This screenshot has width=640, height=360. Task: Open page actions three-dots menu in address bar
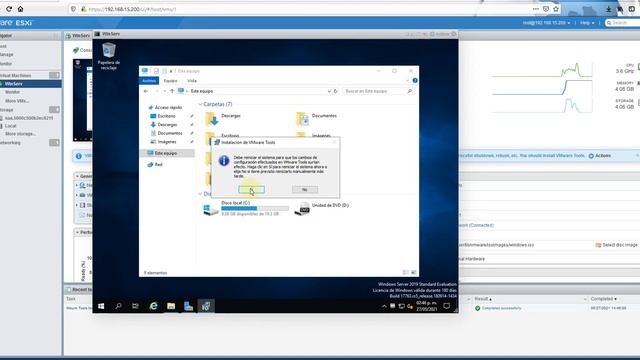point(536,9)
